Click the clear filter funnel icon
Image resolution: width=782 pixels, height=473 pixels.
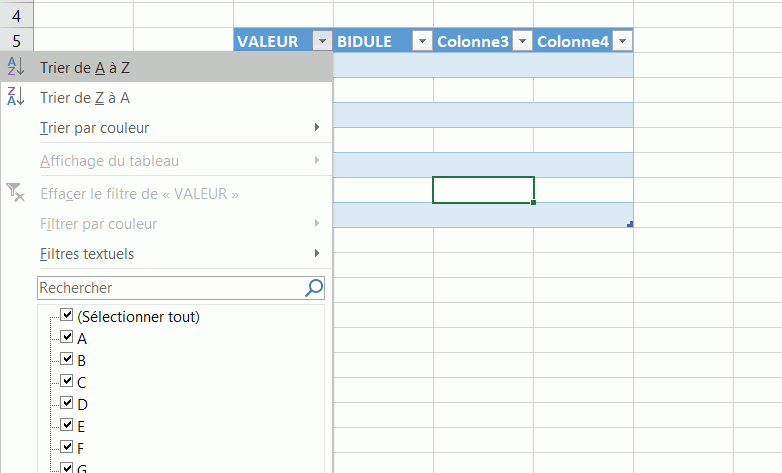pyautogui.click(x=15, y=192)
